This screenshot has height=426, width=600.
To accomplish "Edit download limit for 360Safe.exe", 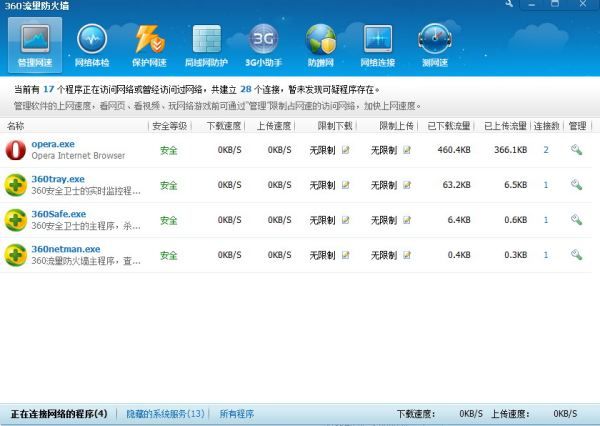I will coord(346,220).
